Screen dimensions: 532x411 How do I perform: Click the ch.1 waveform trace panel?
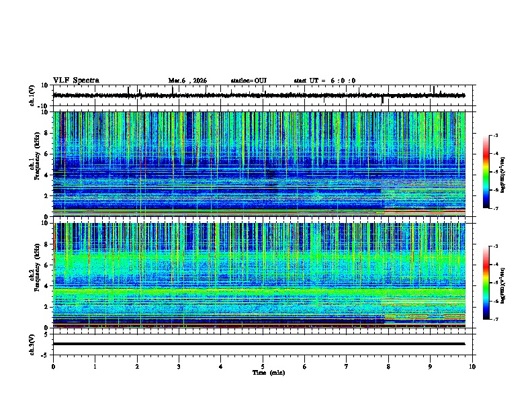(264, 95)
